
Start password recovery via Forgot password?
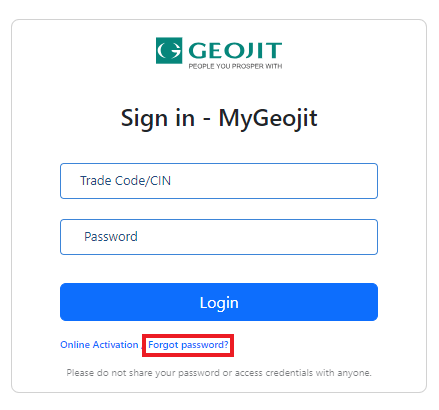pyautogui.click(x=188, y=345)
